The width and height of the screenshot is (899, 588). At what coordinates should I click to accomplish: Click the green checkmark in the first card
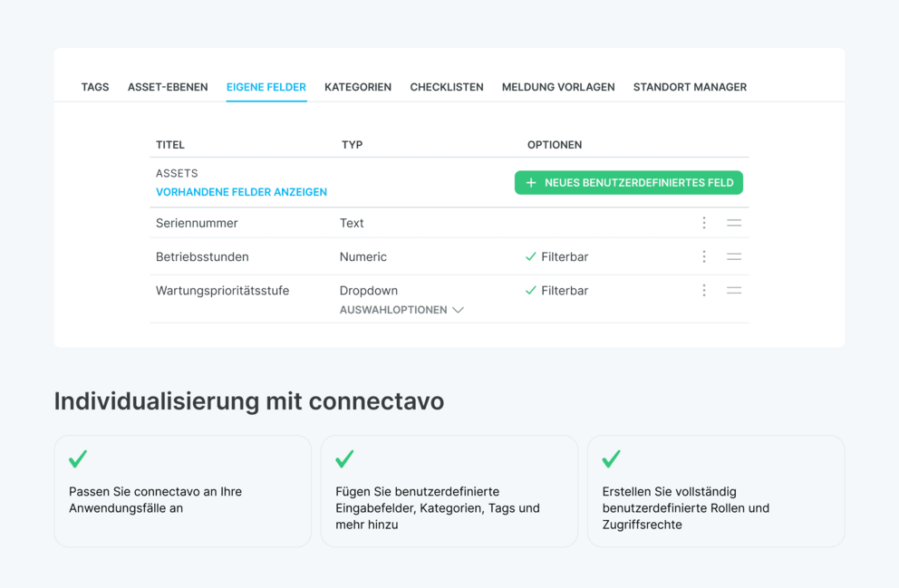coord(77,459)
